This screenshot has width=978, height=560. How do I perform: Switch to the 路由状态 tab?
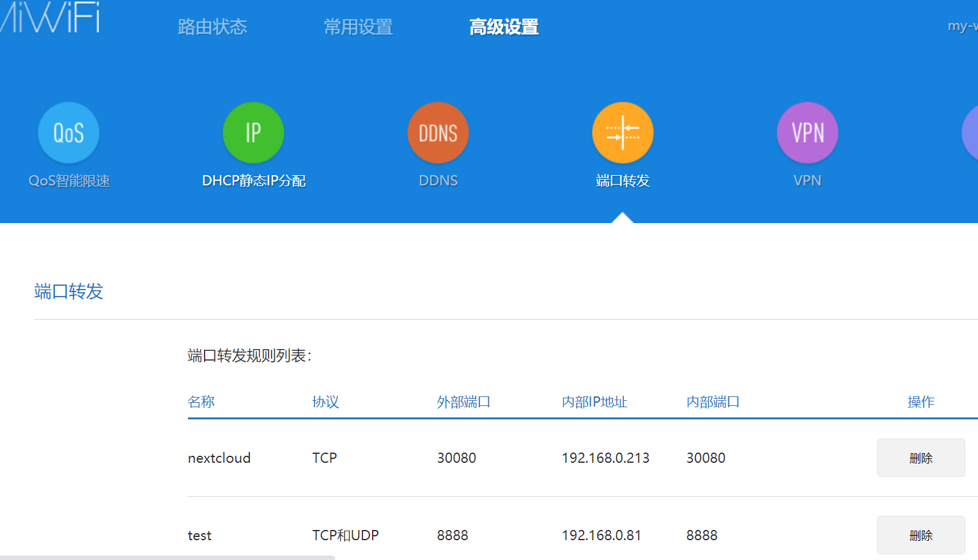[213, 27]
